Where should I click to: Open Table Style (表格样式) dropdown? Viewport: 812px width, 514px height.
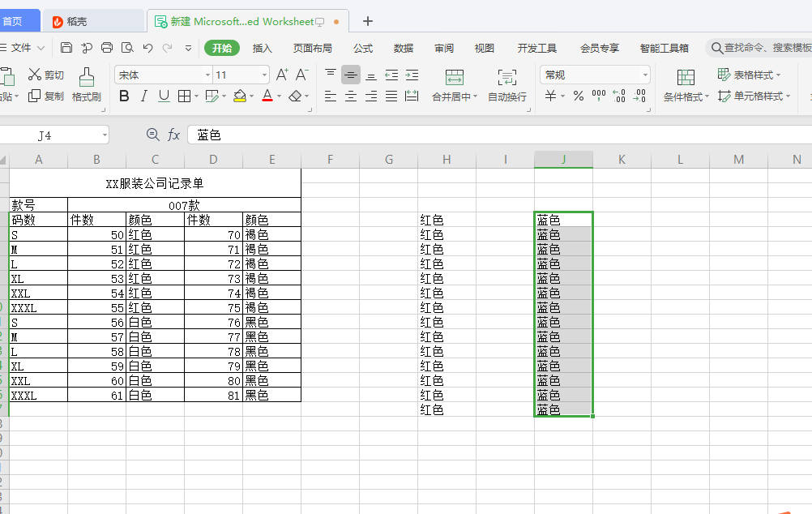click(749, 75)
